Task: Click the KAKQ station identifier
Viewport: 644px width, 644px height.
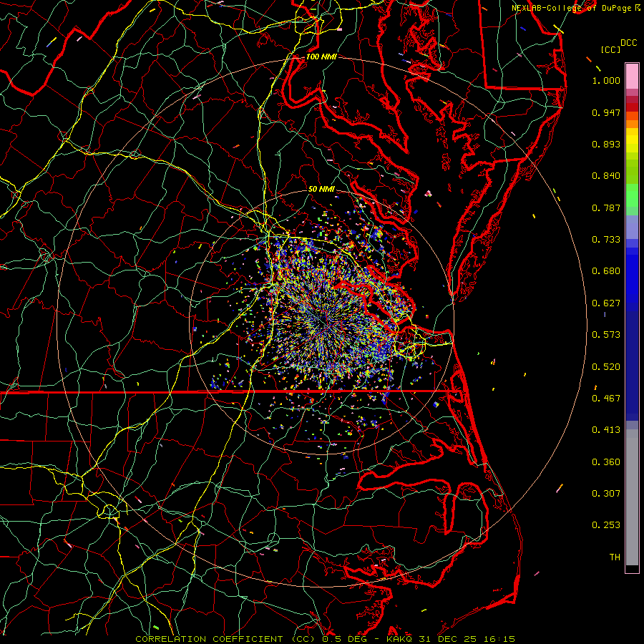Action: pos(400,639)
